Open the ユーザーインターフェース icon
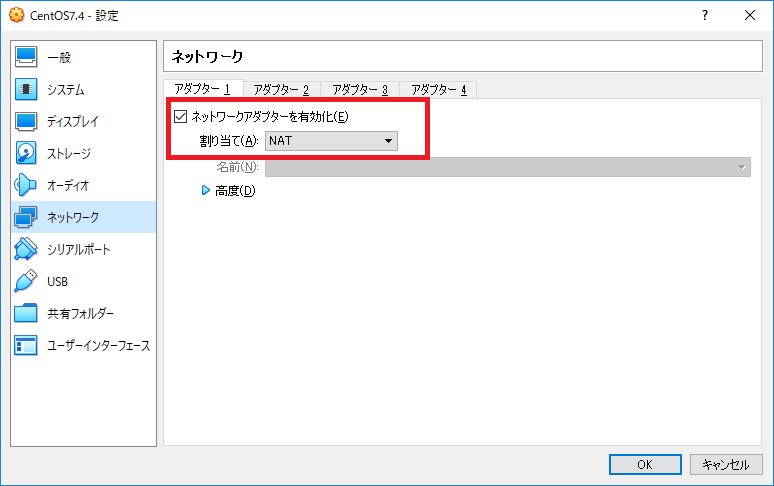This screenshot has height=486, width=774. [x=27, y=345]
